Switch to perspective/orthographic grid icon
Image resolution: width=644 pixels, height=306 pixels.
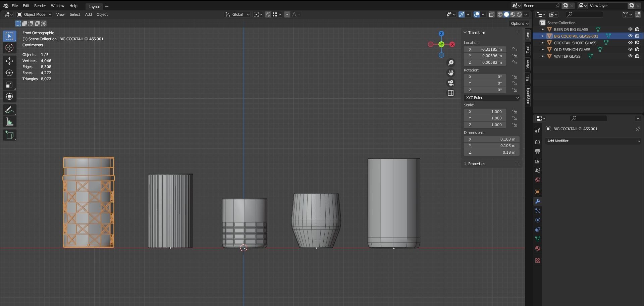pyautogui.click(x=451, y=93)
